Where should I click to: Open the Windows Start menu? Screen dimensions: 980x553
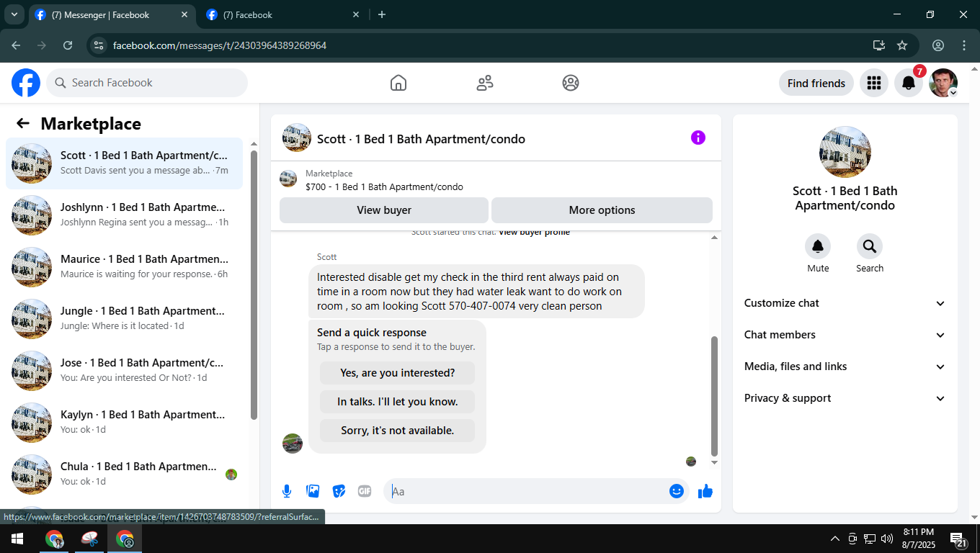click(16, 539)
